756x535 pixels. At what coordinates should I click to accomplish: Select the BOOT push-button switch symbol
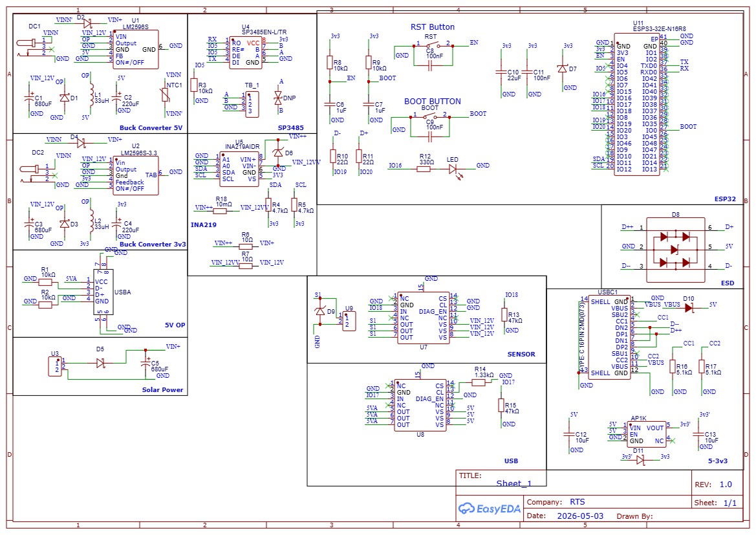click(429, 115)
